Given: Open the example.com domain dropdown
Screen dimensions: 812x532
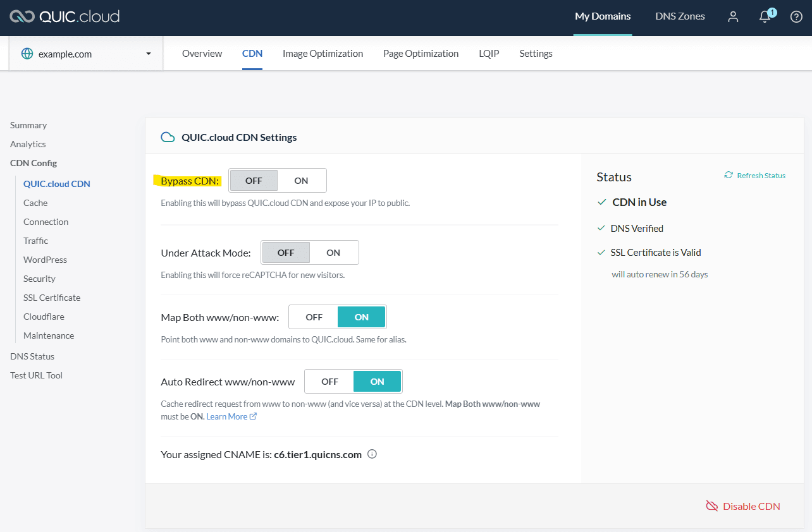Looking at the screenshot, I should click(x=86, y=54).
